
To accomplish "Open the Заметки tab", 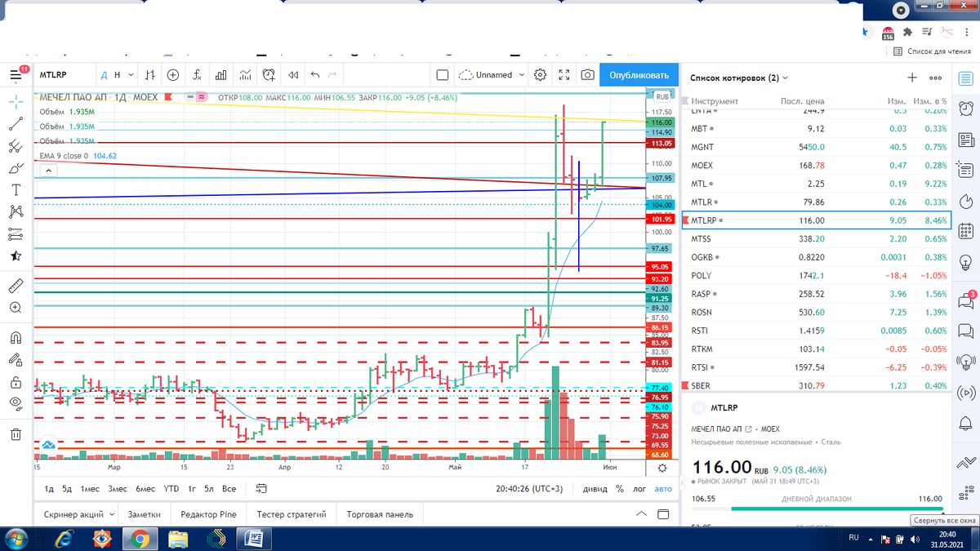I will 145,514.
